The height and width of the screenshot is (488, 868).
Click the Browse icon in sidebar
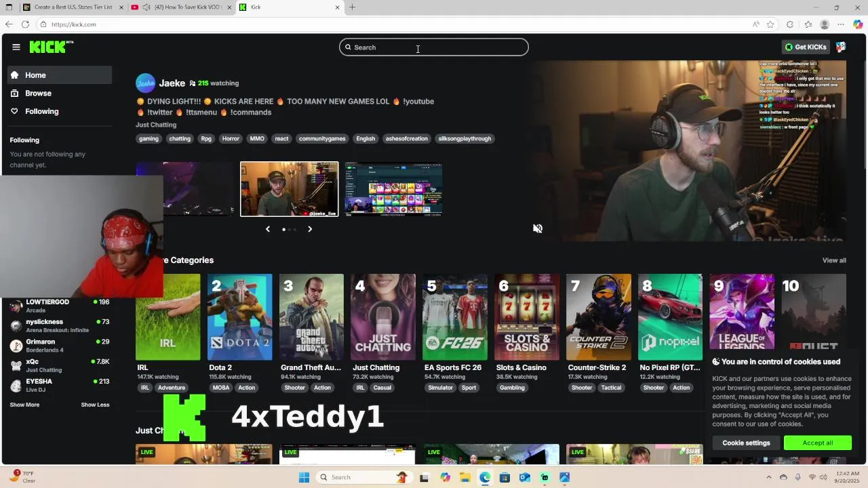pos(15,93)
